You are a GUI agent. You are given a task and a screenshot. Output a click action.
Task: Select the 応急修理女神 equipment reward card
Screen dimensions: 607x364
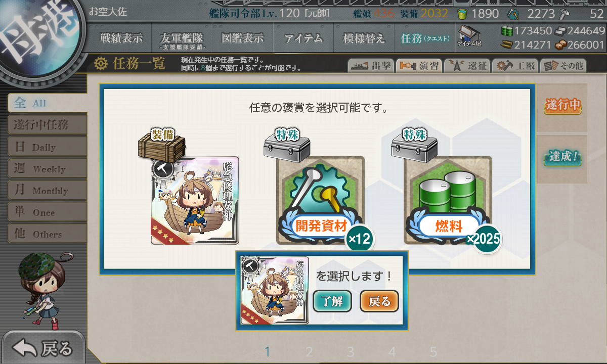pos(195,201)
